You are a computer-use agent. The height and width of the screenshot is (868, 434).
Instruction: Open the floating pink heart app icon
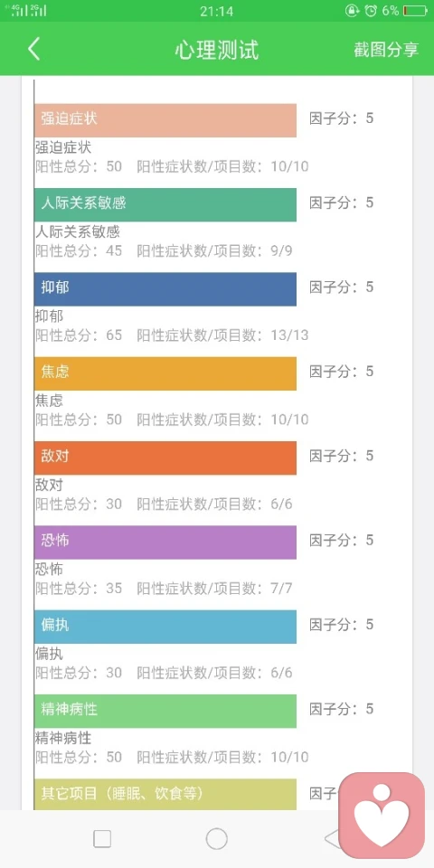[x=382, y=815]
